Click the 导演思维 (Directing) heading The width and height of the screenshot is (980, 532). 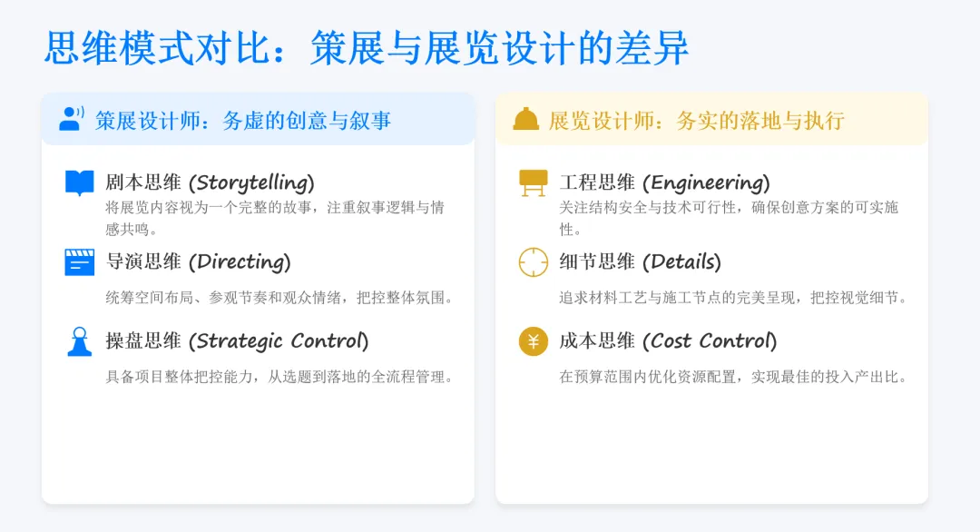[198, 262]
